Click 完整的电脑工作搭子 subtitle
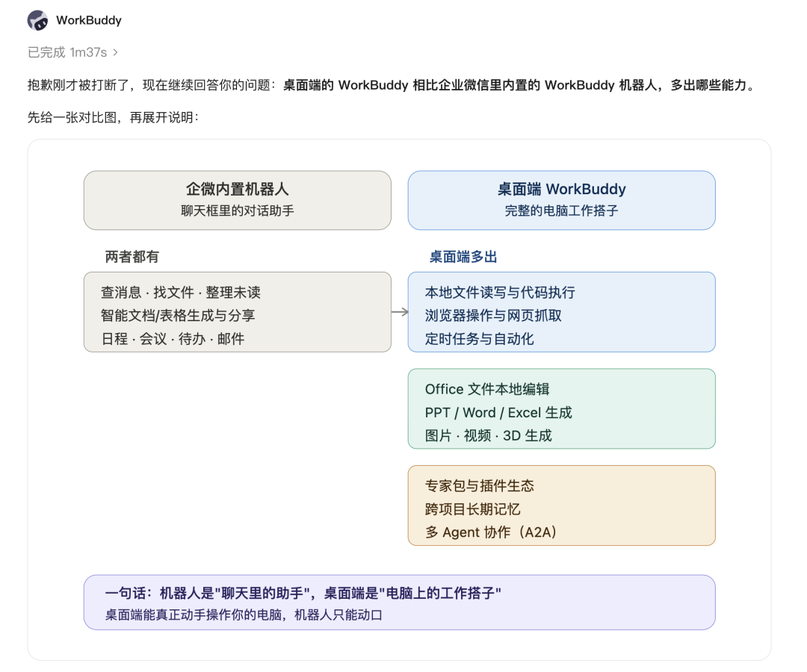The image size is (807, 672). pyautogui.click(x=561, y=211)
